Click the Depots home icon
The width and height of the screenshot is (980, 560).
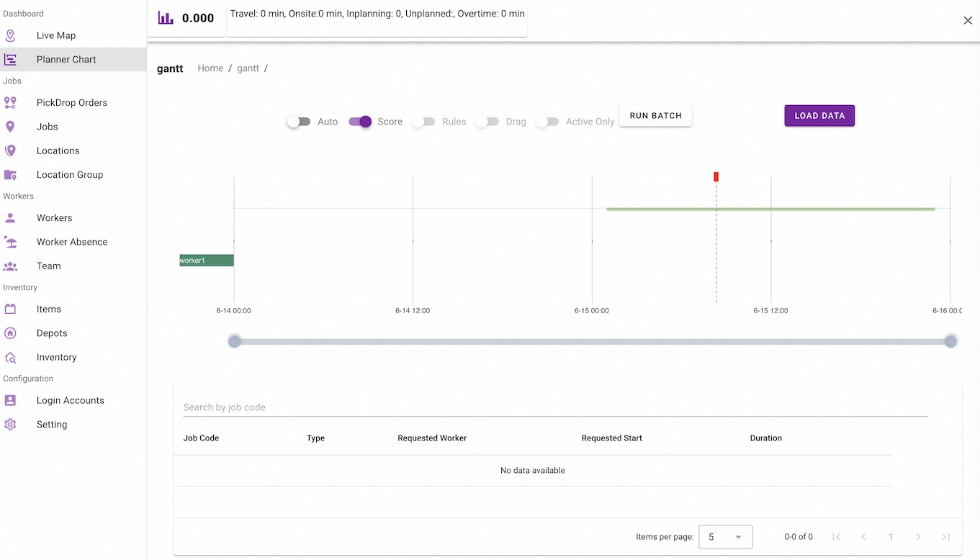(x=10, y=333)
